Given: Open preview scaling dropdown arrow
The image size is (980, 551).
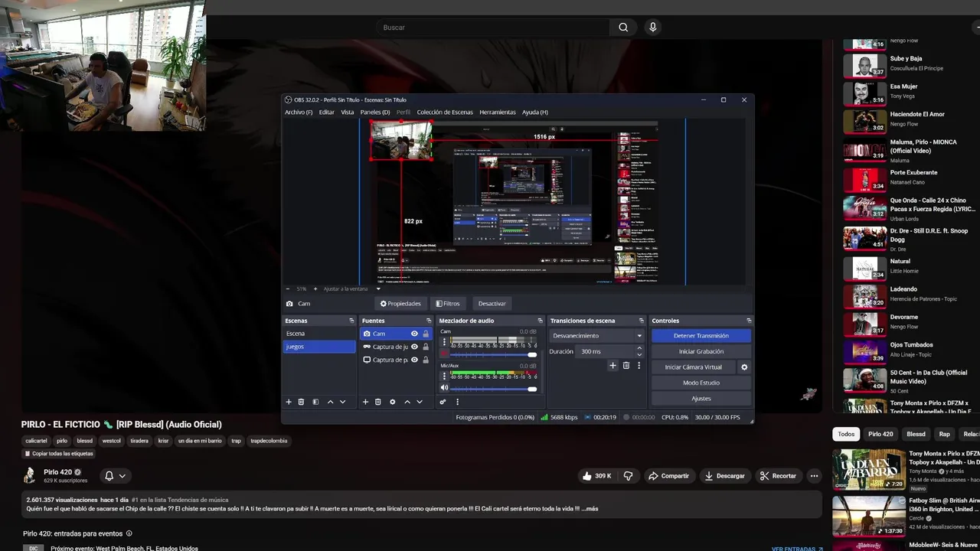Looking at the screenshot, I should [378, 289].
